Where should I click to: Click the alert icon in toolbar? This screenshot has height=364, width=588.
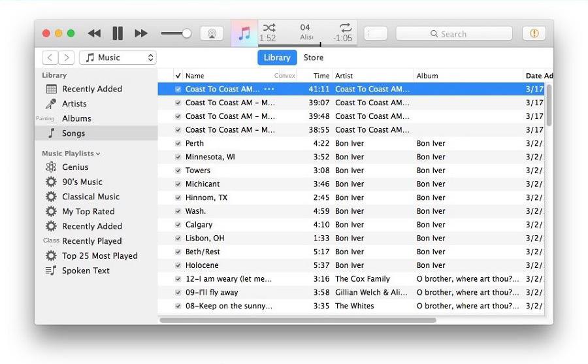click(x=534, y=33)
